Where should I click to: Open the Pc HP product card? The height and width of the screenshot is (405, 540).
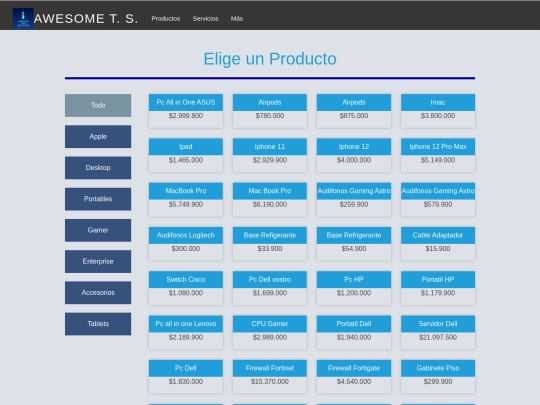tap(354, 288)
